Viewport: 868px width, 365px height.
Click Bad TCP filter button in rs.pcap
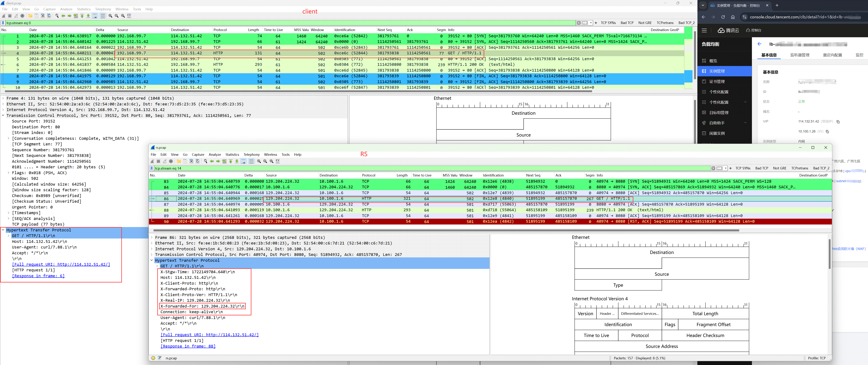tap(762, 168)
